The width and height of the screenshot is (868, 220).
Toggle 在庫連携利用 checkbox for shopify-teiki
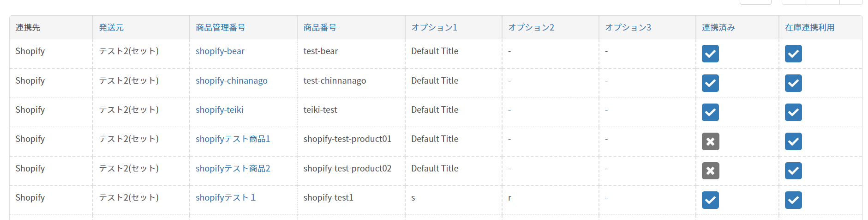click(793, 112)
